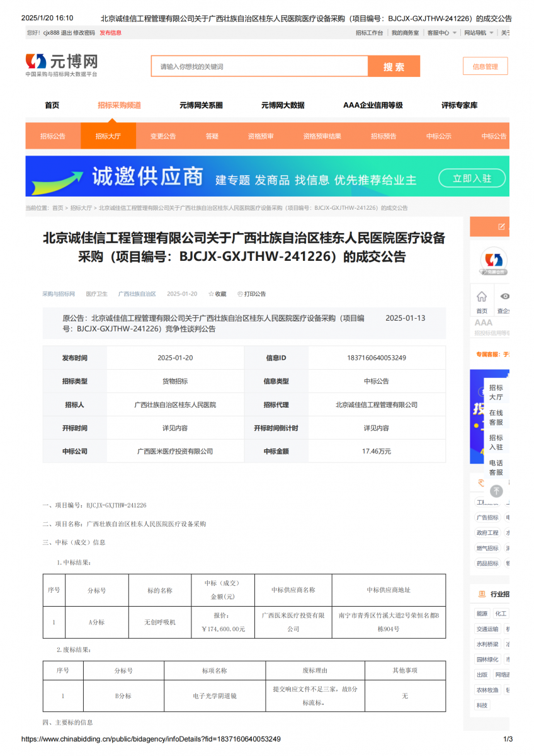The width and height of the screenshot is (534, 756).
Task: Click the keyword search input field
Action: click(x=259, y=67)
